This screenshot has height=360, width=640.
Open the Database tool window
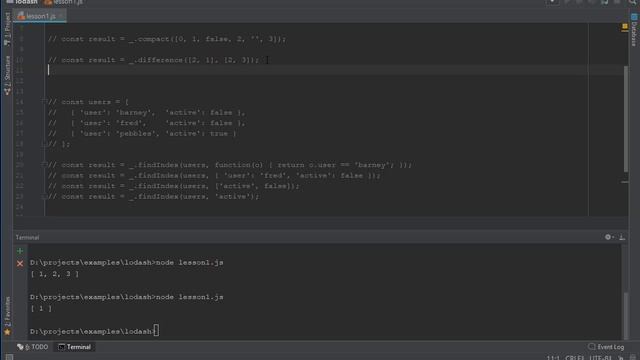634,31
